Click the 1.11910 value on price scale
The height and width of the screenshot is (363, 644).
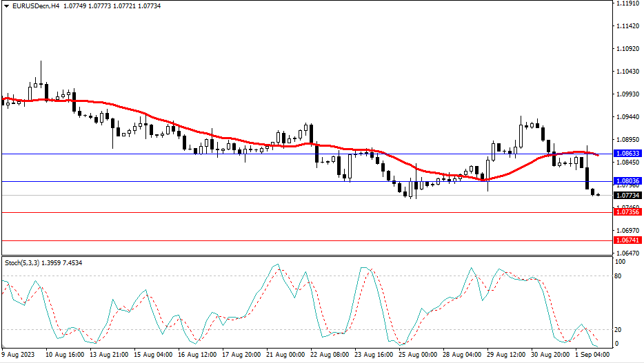click(627, 3)
